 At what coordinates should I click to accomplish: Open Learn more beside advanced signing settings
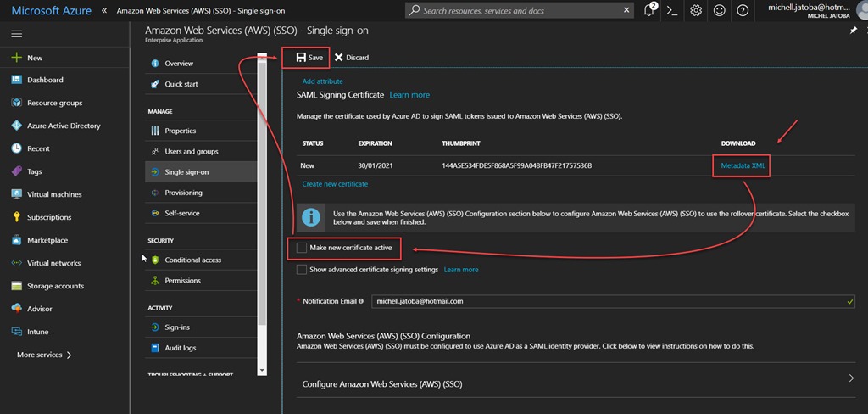pos(461,270)
